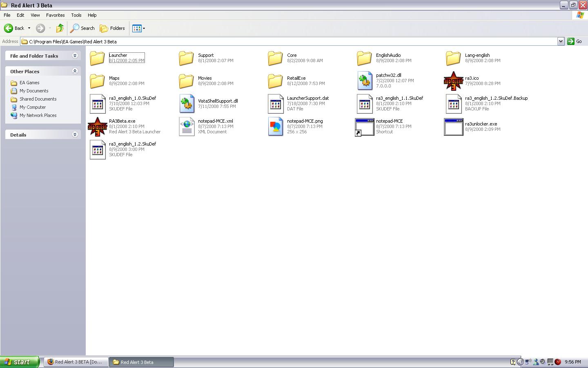Select the Core folder icon
Image resolution: width=588 pixels, height=368 pixels.
point(275,58)
